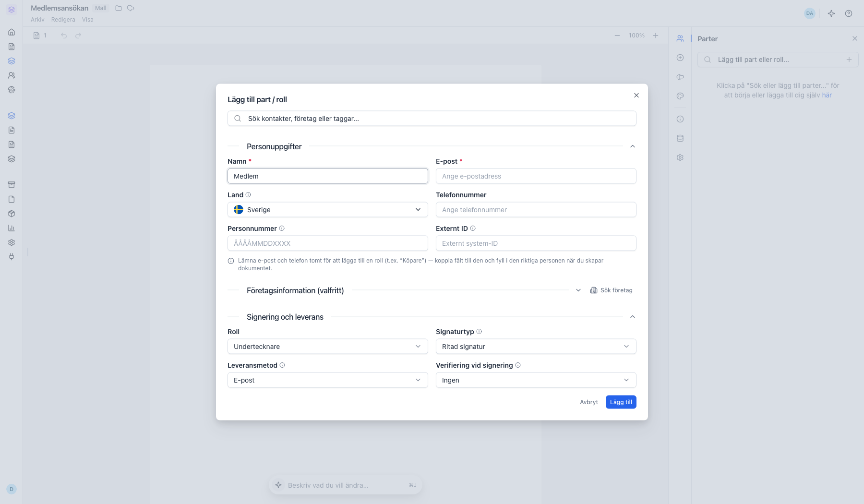Open the home icon in left sidebar
The image size is (864, 504).
12,32
